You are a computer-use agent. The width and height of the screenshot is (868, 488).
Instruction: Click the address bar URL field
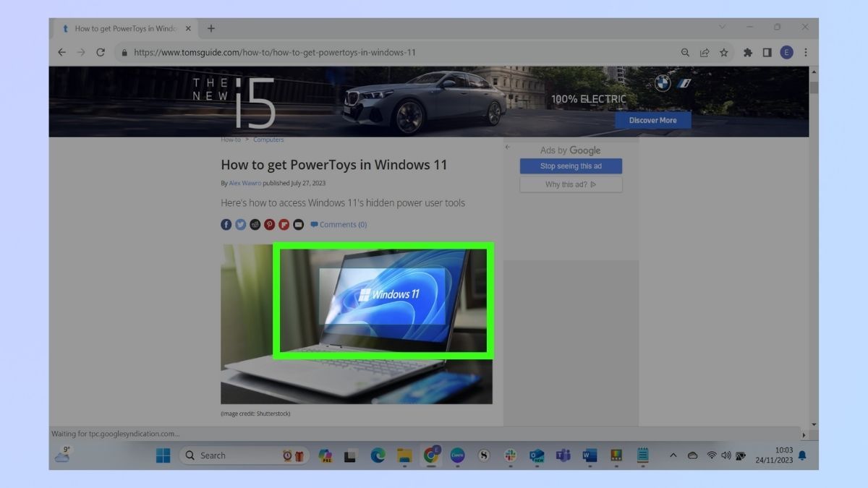coord(289,52)
